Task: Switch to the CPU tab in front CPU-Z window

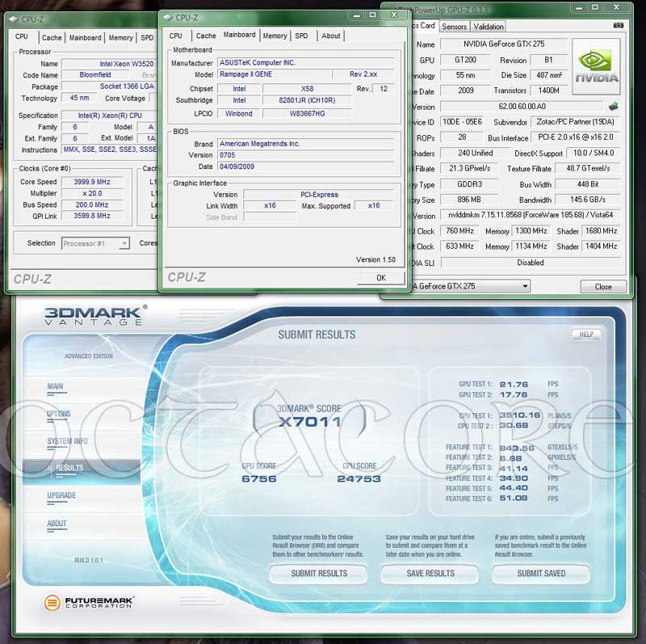Action: coord(176,36)
